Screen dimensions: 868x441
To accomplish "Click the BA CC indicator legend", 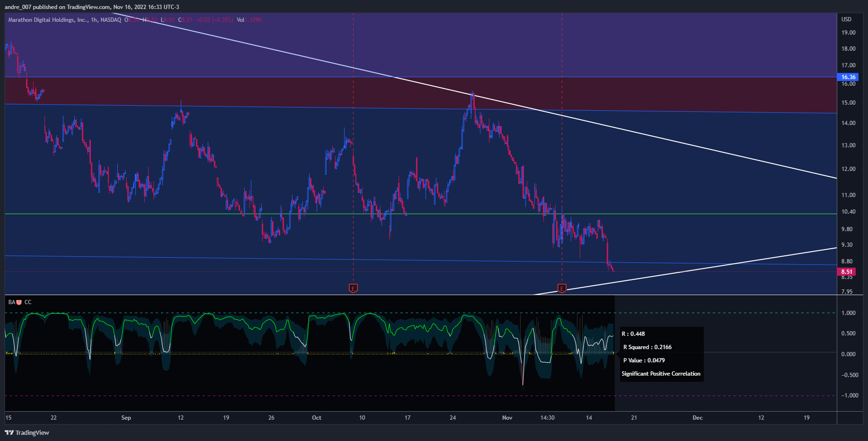I will [x=20, y=302].
